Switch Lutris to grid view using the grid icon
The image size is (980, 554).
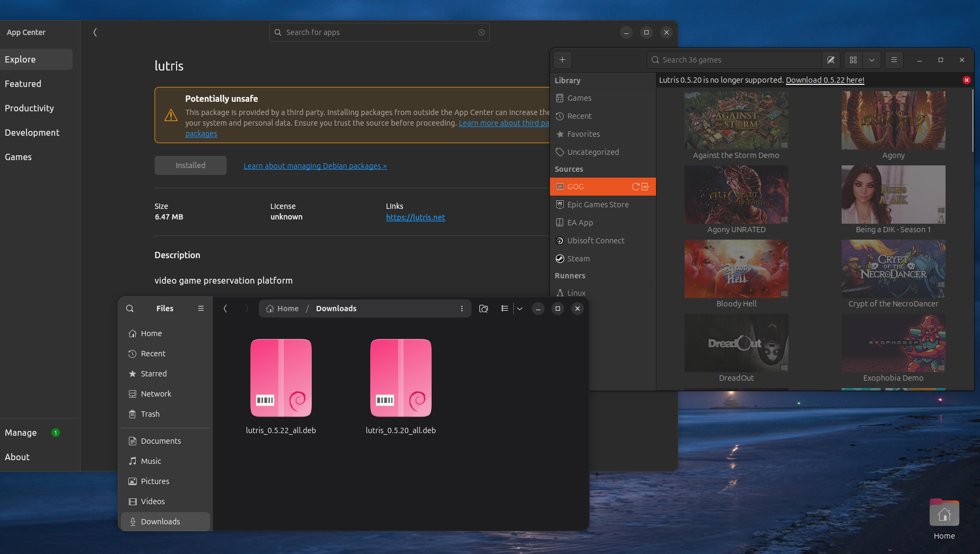pyautogui.click(x=853, y=60)
